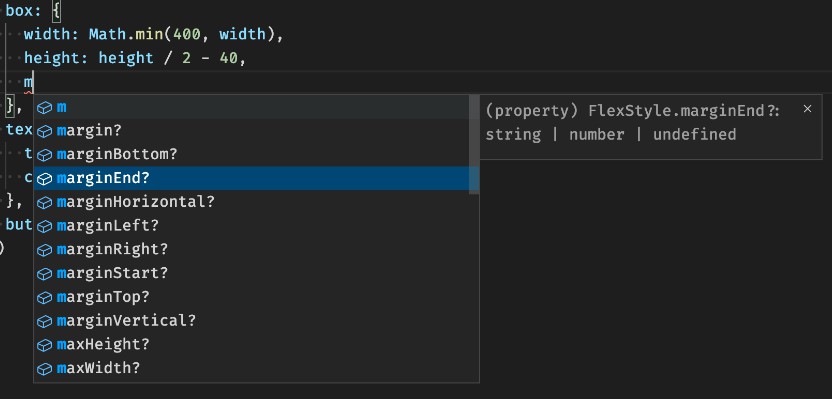This screenshot has height=399, width=832.
Task: Select marginVertical? in suggestions
Action: [x=256, y=320]
